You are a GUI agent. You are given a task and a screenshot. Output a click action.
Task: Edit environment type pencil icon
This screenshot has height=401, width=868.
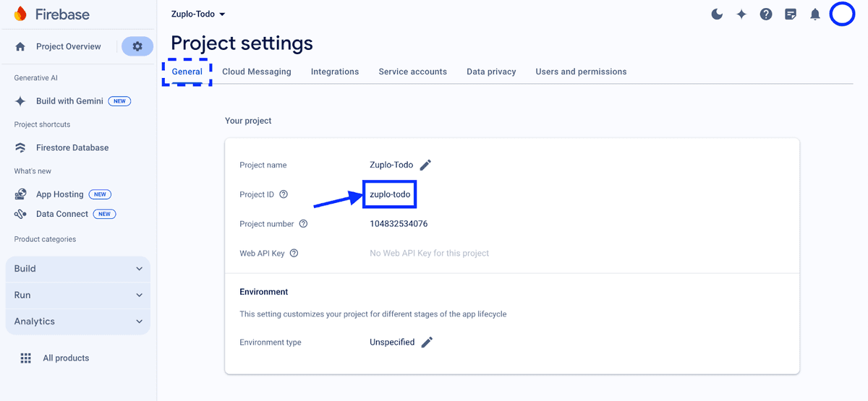click(x=427, y=342)
